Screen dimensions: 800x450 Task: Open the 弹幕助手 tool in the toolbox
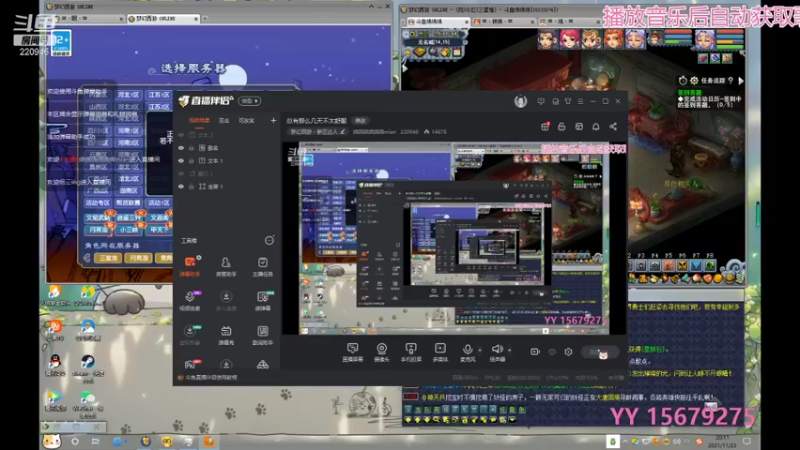coord(190,266)
